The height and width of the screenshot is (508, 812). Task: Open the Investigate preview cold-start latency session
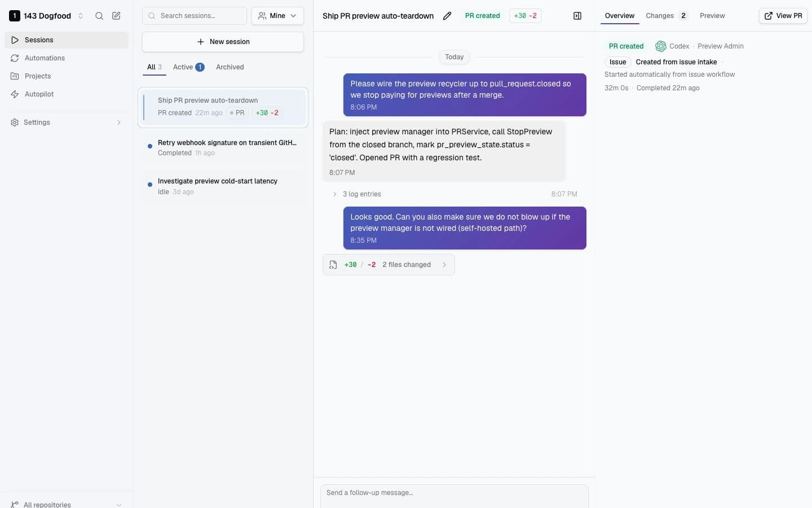tap(223, 186)
